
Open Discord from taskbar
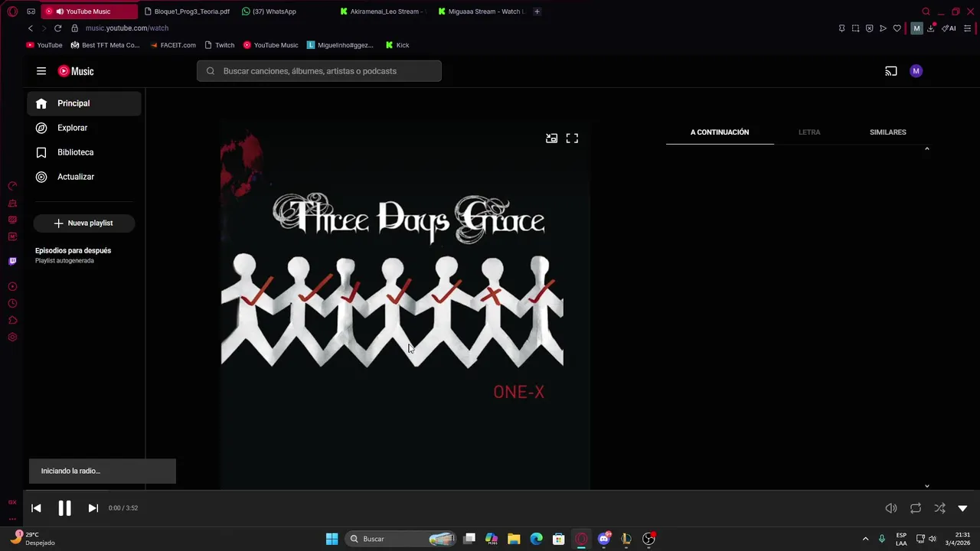604,539
